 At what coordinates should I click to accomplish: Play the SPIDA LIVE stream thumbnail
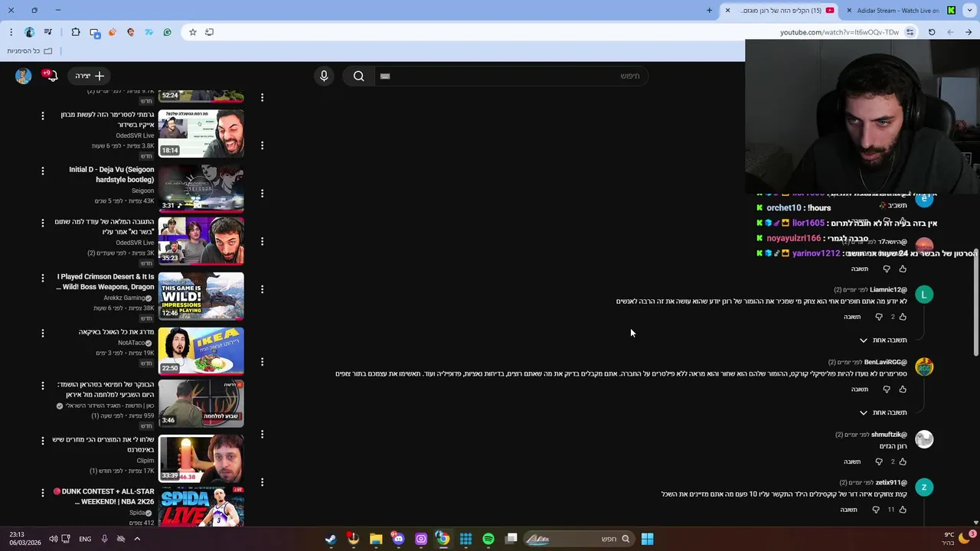coord(201,505)
